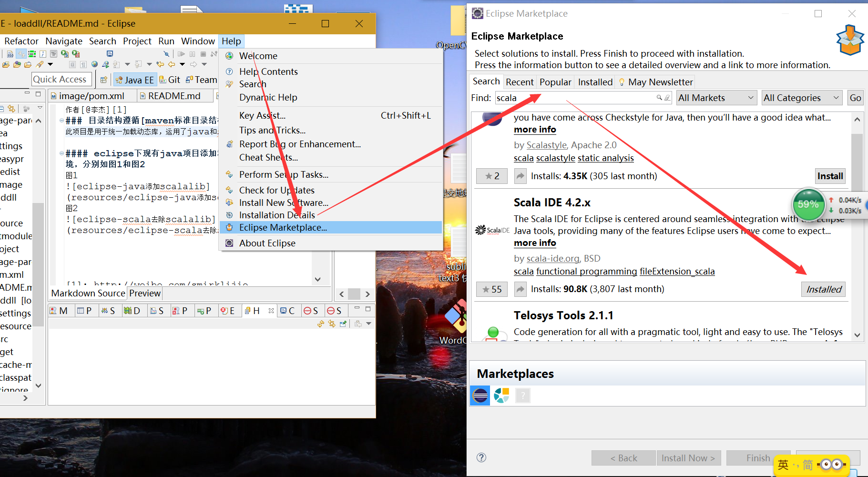The height and width of the screenshot is (477, 868).
Task: Open the left panel view menu triangle
Action: [x=40, y=108]
